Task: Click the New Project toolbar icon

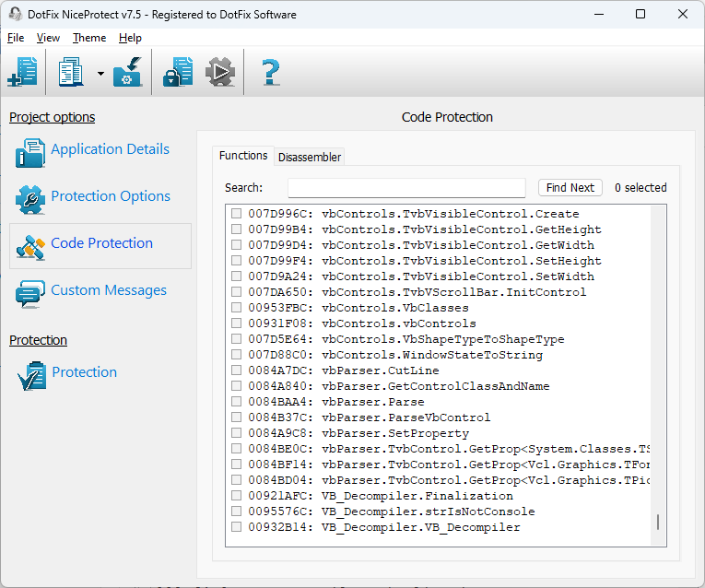Action: tap(22, 72)
